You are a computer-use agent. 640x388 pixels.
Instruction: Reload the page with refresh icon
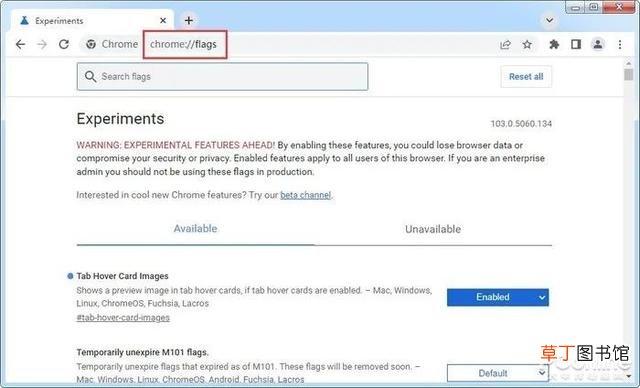tap(64, 44)
